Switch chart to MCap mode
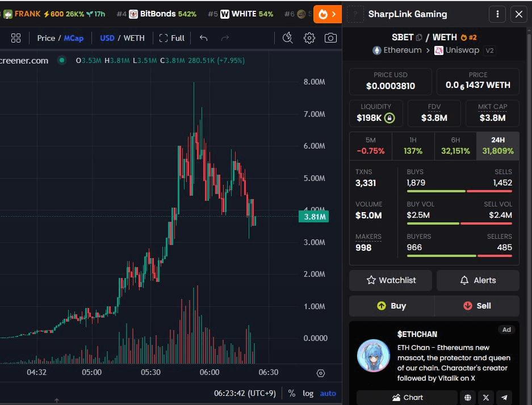The width and height of the screenshot is (532, 405). tap(74, 38)
